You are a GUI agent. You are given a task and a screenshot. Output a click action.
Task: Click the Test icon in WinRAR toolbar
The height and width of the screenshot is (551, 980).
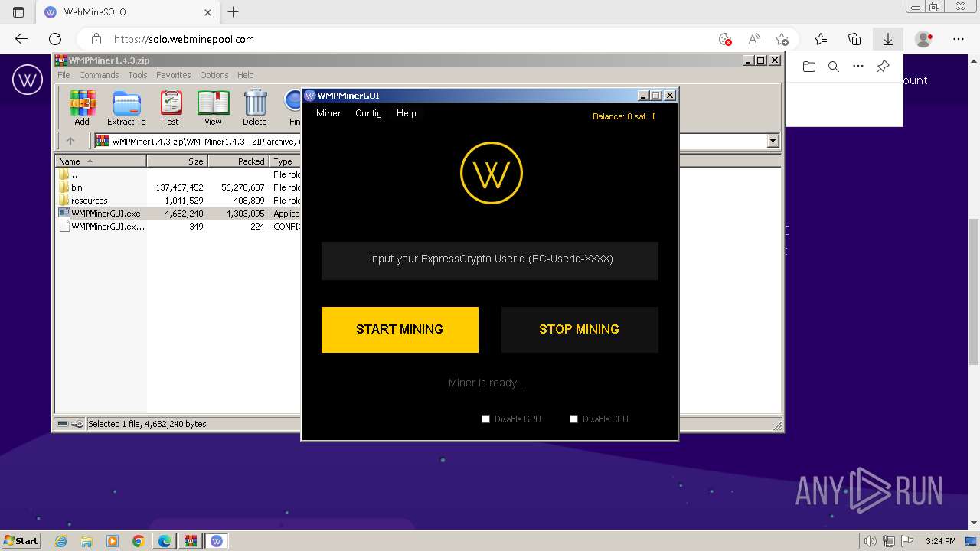click(171, 107)
